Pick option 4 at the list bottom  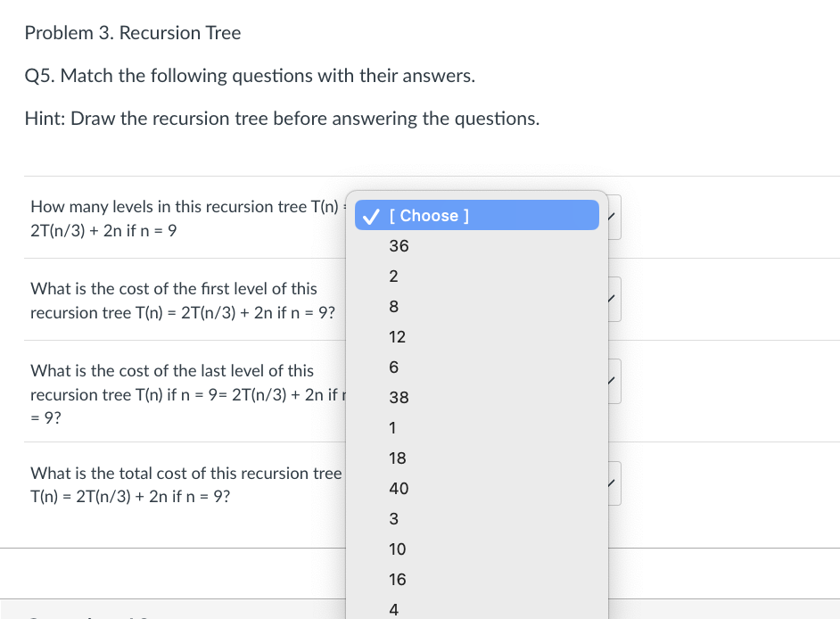click(x=393, y=609)
